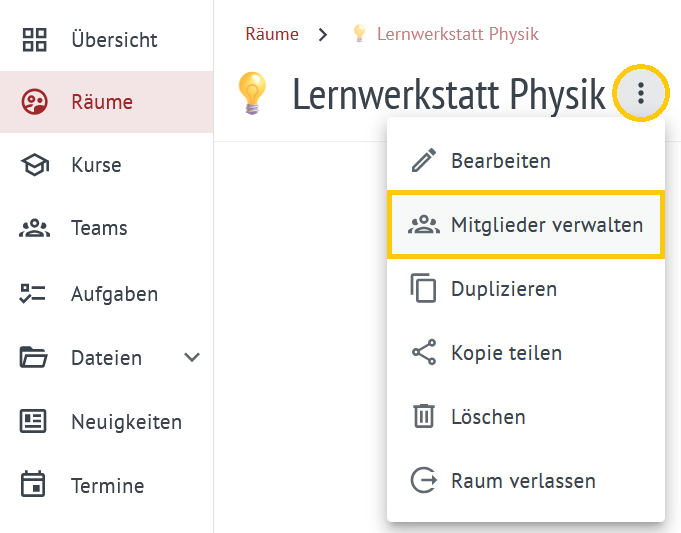Click the Kurse graduation cap icon
Viewport: 681px width, 533px height.
(35, 165)
